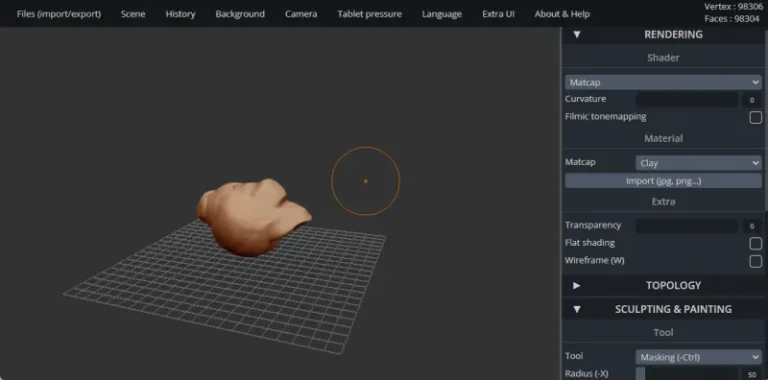Click the clay sculpted mesh in viewport
The height and width of the screenshot is (380, 768).
(251, 217)
